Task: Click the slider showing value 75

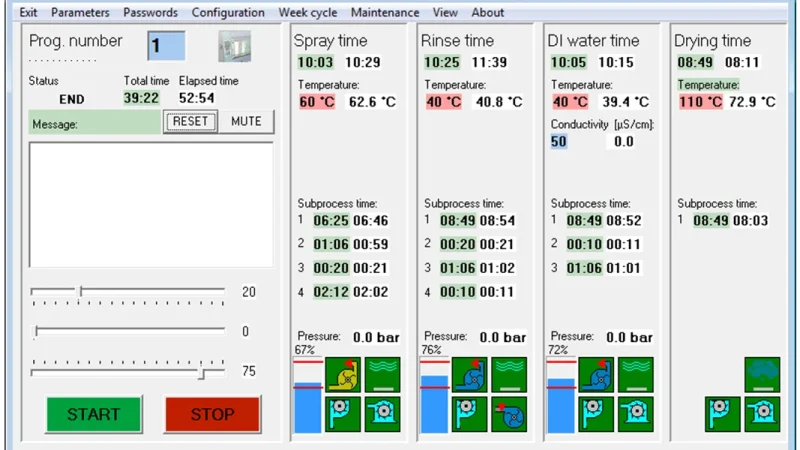Action: [x=128, y=370]
